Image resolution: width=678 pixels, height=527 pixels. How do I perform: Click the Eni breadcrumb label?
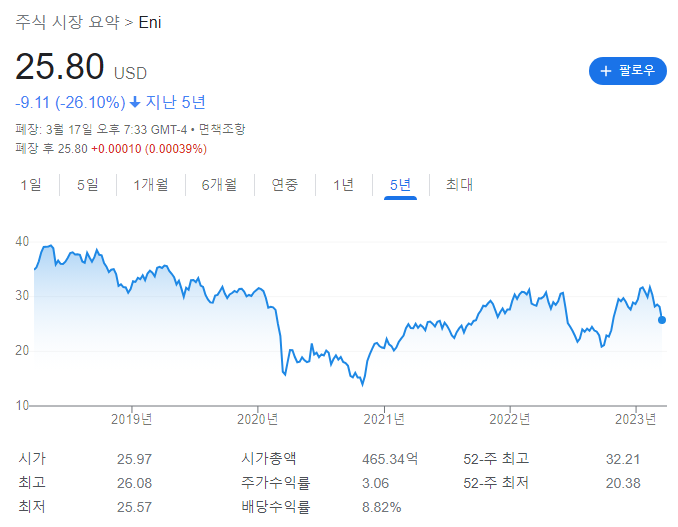(150, 22)
